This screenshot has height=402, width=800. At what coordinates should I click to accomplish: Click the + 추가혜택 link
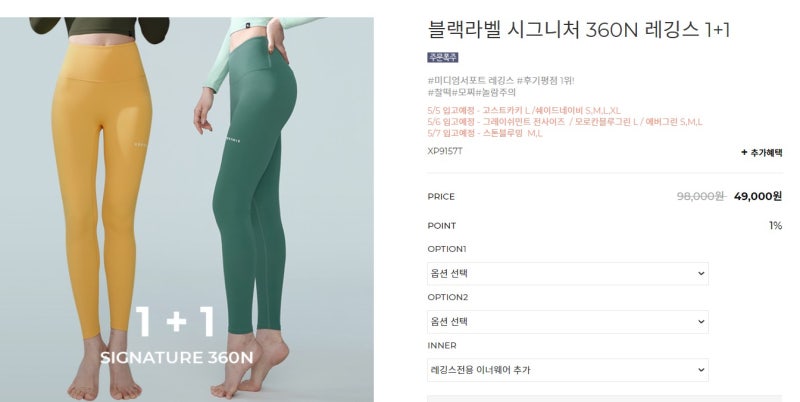coord(761,152)
